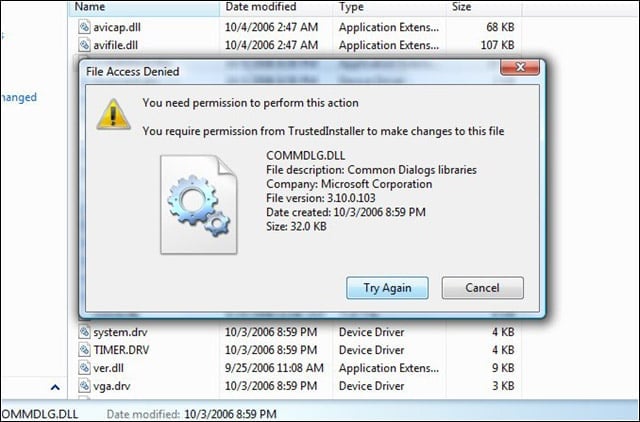Viewport: 640px width, 422px height.
Task: Select TIMER.DRV file icon
Action: (84, 350)
